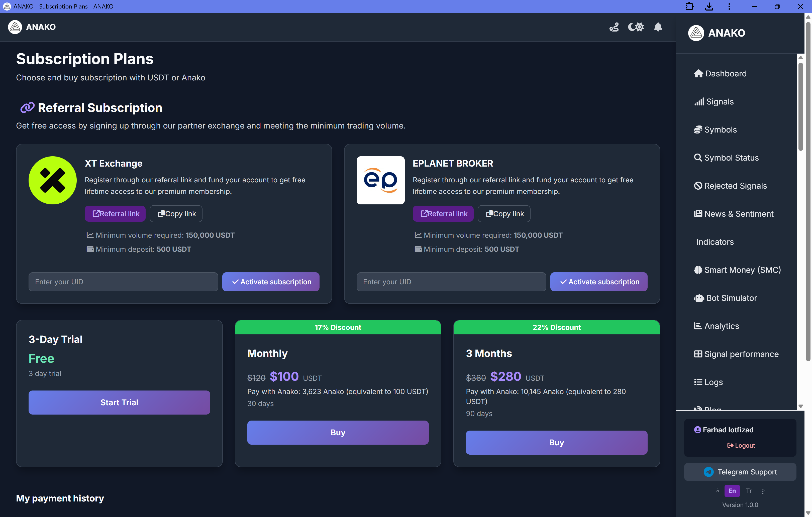
Task: Open the extensions puzzle icon in the title bar
Action: [689, 7]
